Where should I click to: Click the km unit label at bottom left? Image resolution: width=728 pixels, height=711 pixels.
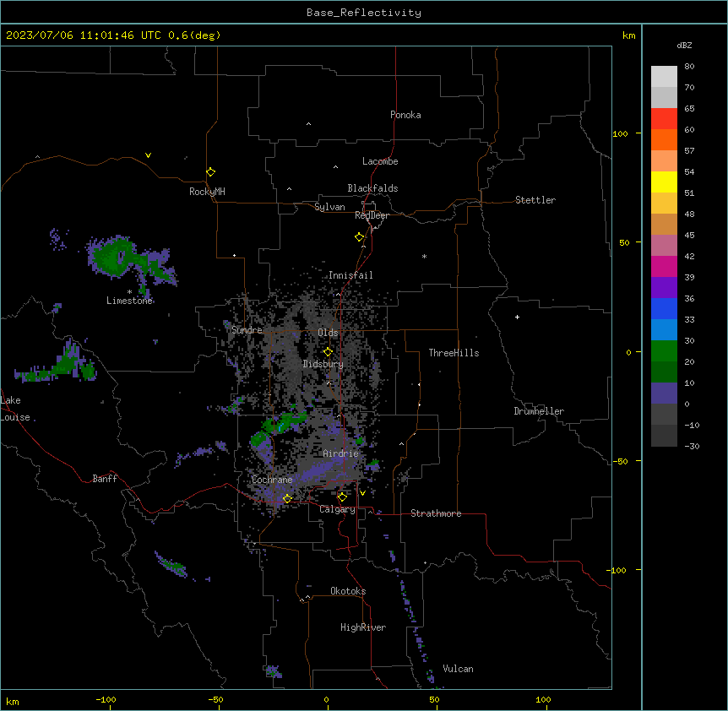[13, 702]
